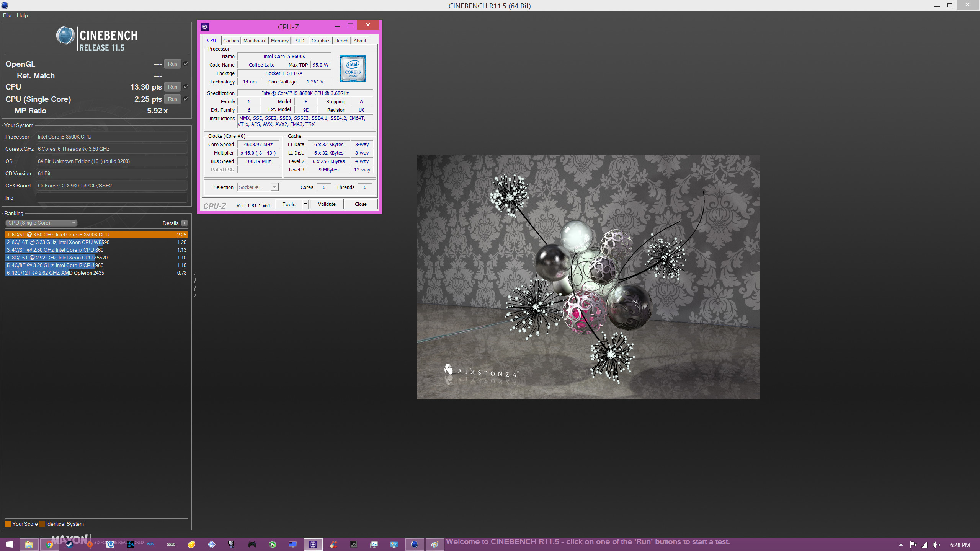Open the ranking type dropdown showing CPU (Single Core)
Screen dimensions: 980x551
41,223
